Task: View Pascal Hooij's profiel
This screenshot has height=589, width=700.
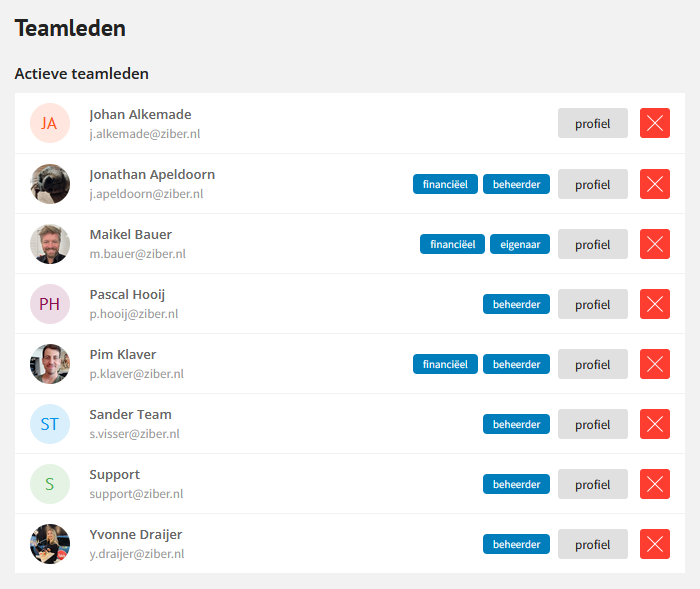Action: pyautogui.click(x=592, y=304)
